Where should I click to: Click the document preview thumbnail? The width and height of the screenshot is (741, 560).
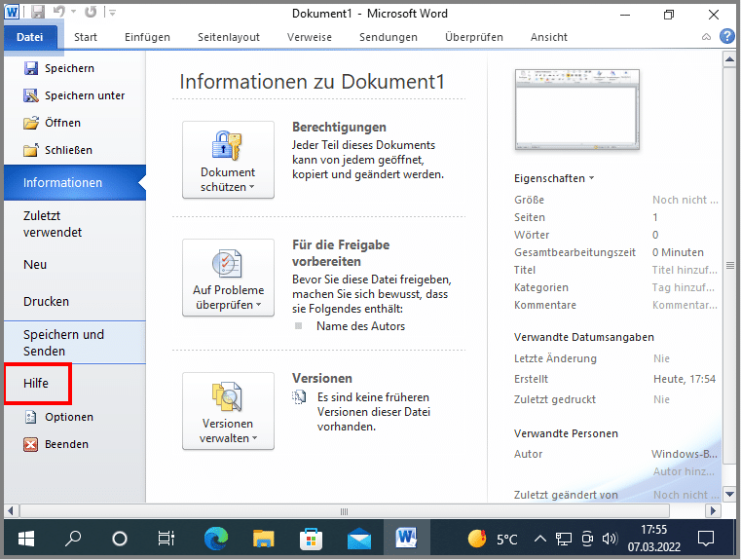click(x=576, y=109)
